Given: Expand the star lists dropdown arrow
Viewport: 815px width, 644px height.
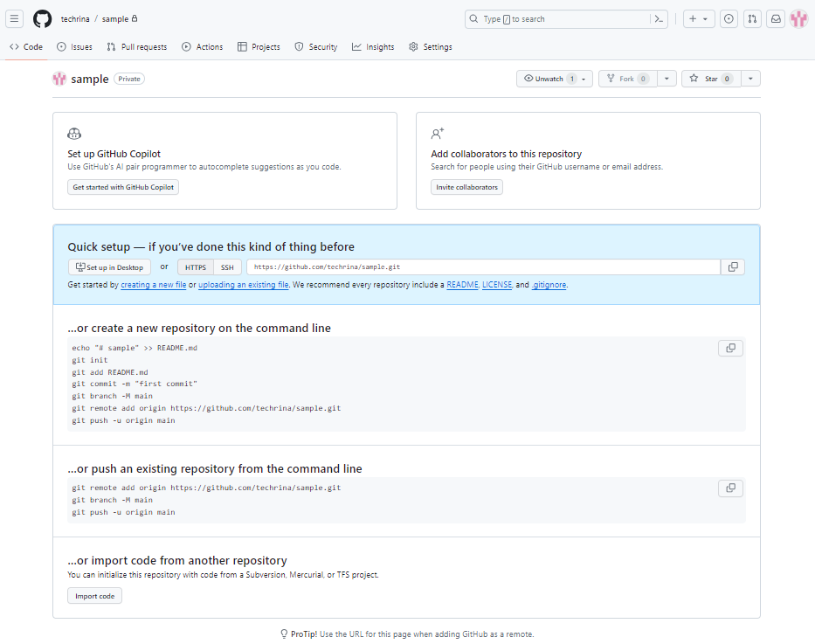Looking at the screenshot, I should coord(750,79).
